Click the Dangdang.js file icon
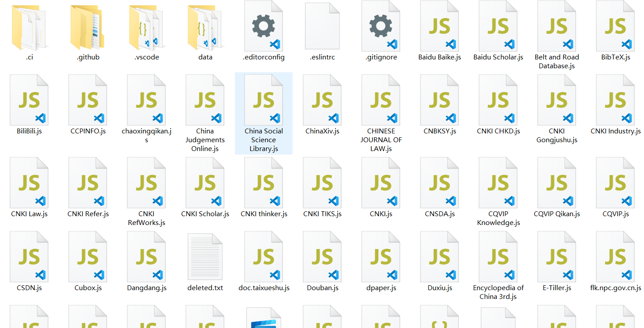 pyautogui.click(x=146, y=256)
